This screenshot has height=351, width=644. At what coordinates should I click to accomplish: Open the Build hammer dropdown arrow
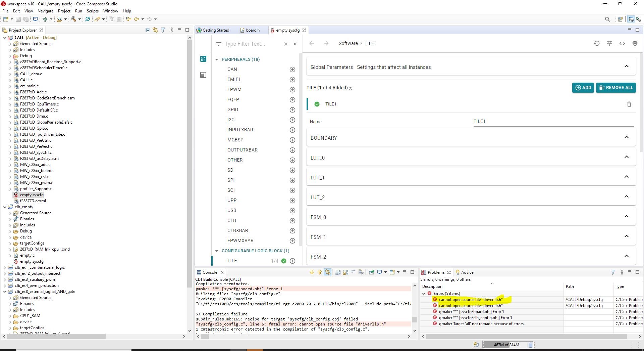pyautogui.click(x=79, y=19)
